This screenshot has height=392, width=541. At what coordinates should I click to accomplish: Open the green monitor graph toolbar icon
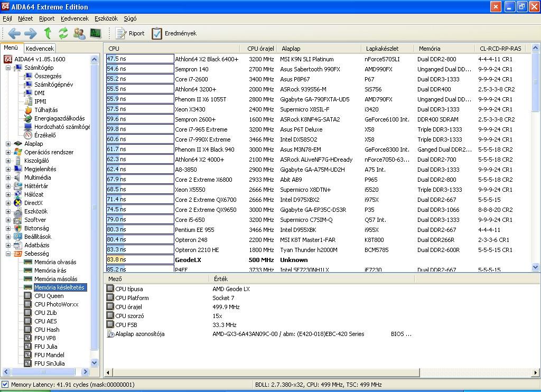pyautogui.click(x=96, y=33)
